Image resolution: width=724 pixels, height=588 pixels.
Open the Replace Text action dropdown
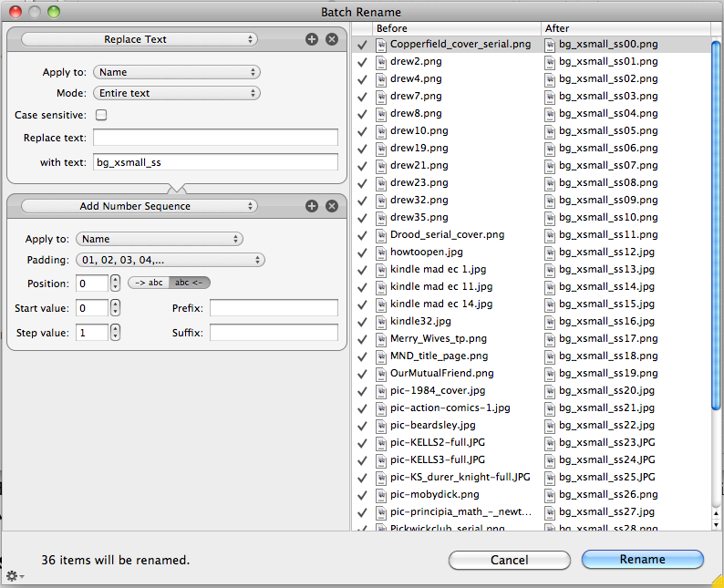[x=140, y=39]
